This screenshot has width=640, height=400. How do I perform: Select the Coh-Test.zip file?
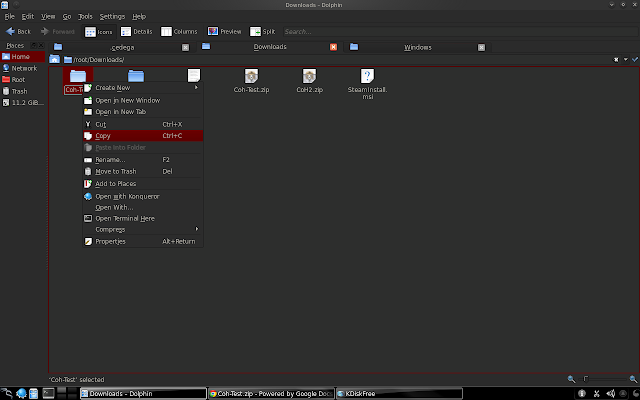(251, 81)
